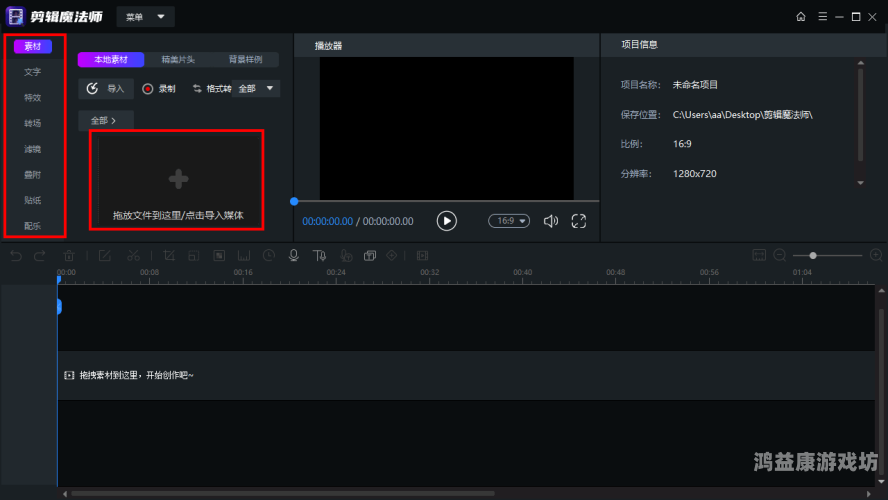Play the video in the player
This screenshot has width=888, height=500.
point(447,221)
